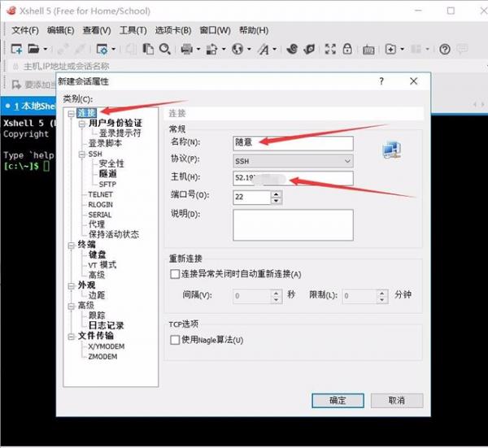The height and width of the screenshot is (448, 488).
Task: Open dropdown arrow next to Print icon
Action: click(x=198, y=49)
